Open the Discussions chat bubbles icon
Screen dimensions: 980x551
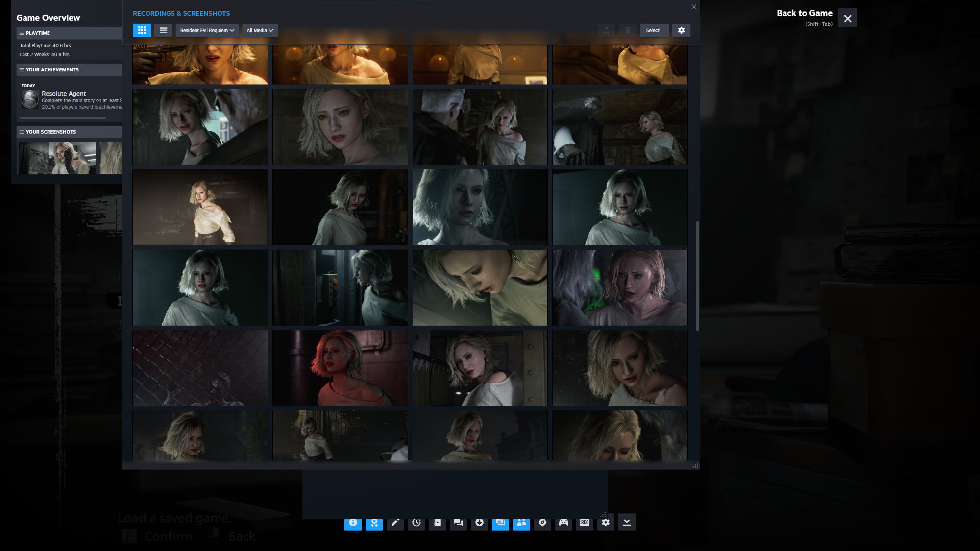click(458, 523)
